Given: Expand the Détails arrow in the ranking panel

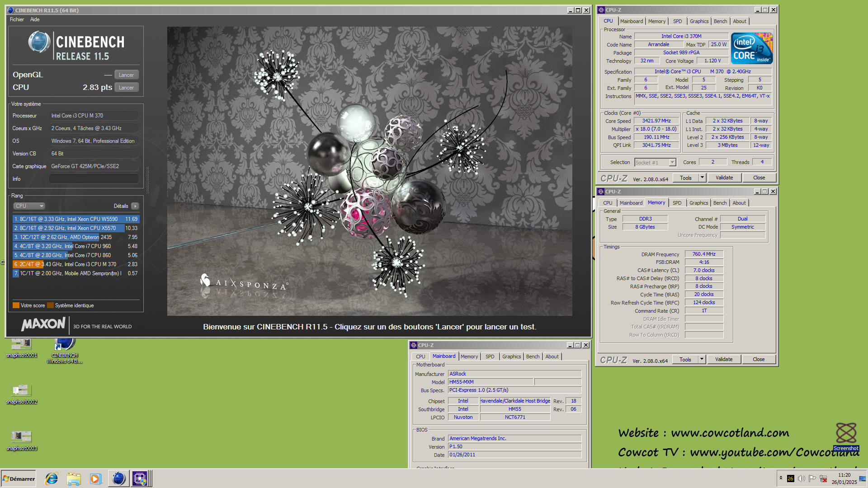Looking at the screenshot, I should pos(135,206).
